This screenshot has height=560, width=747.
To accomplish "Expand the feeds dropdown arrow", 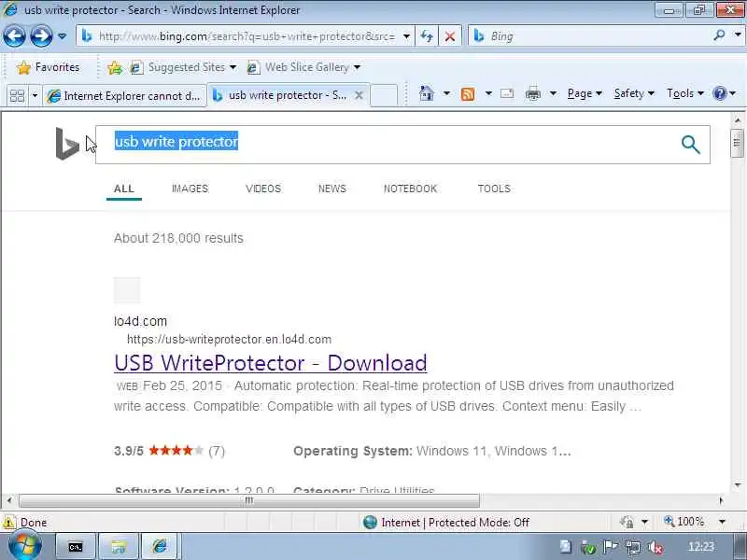I will [488, 93].
